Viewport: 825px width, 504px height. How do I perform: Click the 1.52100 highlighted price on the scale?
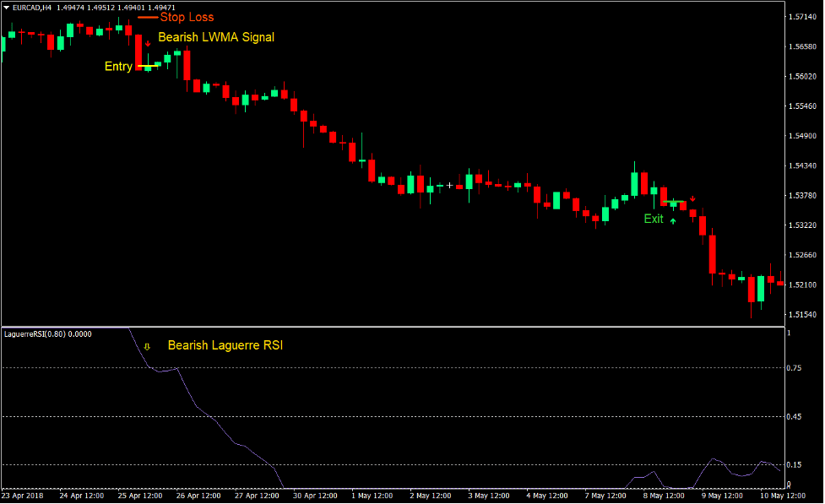click(802, 285)
